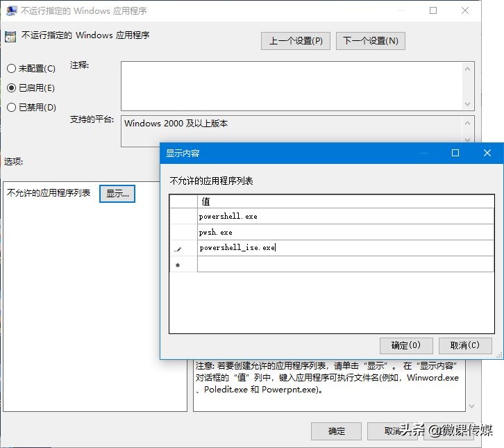504x448 pixels.
Task: Click the 不允许的应用程序列表 label in options pane
Action: pos(49,193)
